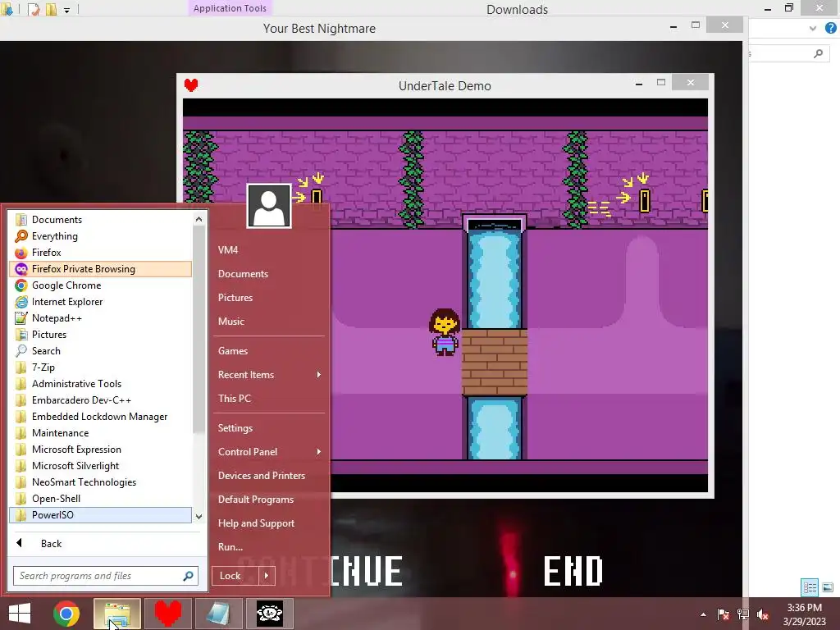This screenshot has height=630, width=840.
Task: Open Pictures in the programs list
Action: tap(101, 335)
